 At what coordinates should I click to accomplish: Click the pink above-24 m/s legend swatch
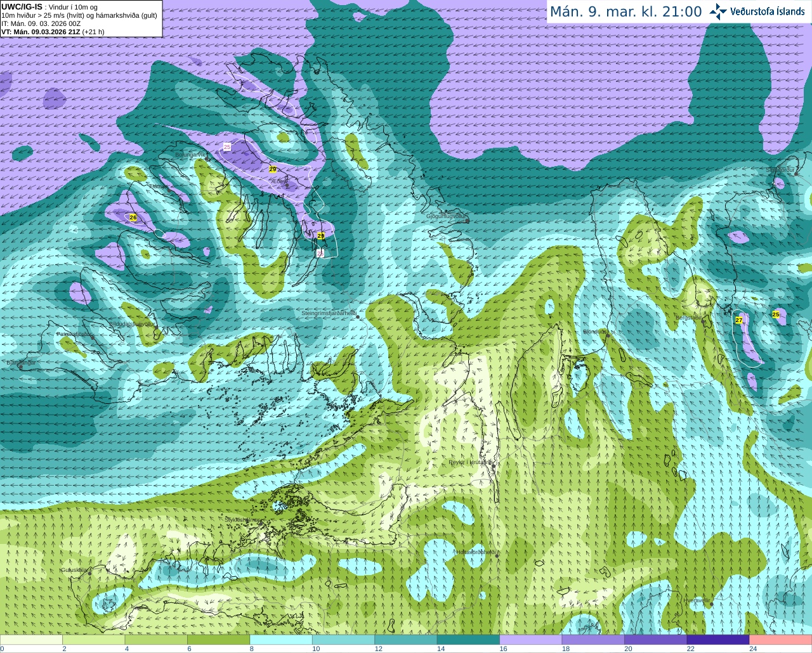781,640
